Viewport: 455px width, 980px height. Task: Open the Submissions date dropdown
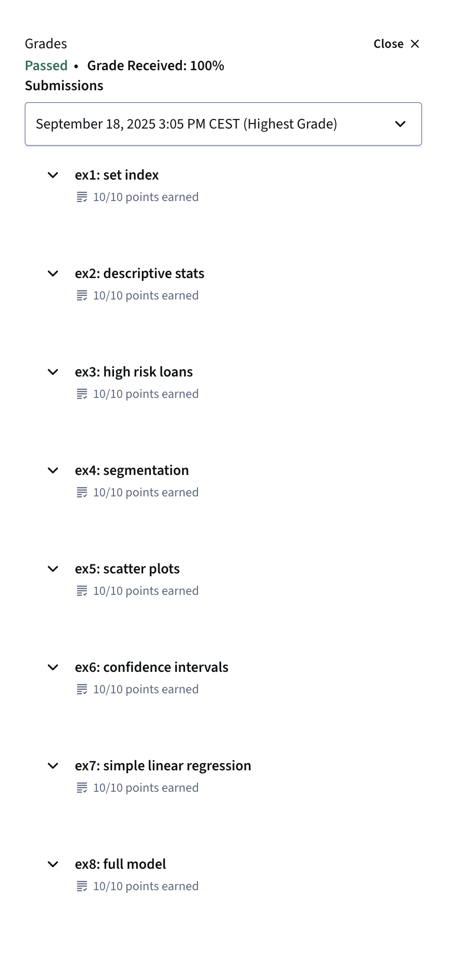[223, 124]
